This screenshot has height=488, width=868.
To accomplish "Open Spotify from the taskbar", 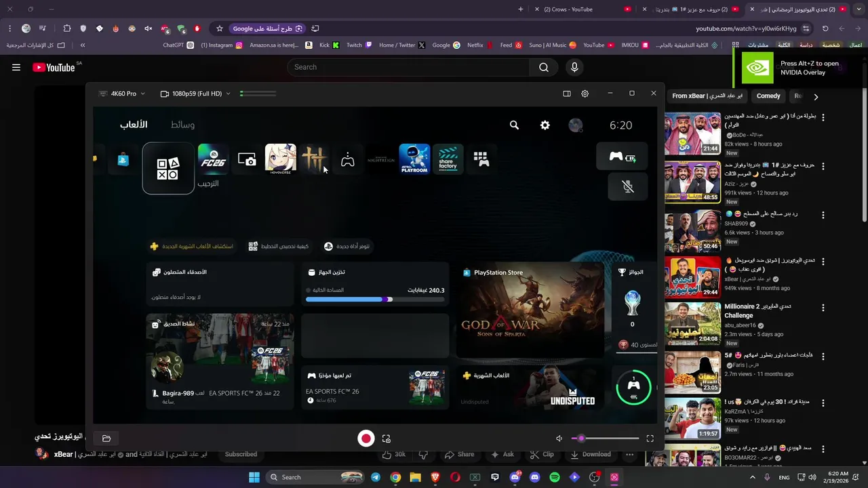I will [555, 477].
